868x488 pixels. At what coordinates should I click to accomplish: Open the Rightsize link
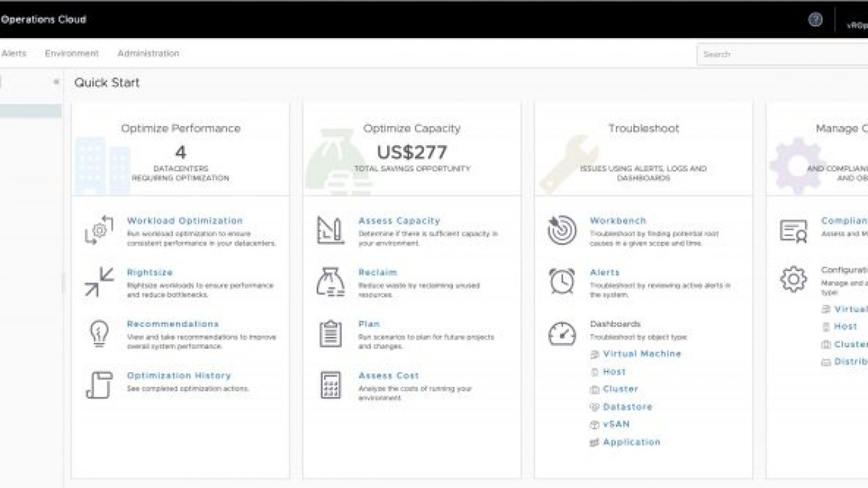click(150, 272)
